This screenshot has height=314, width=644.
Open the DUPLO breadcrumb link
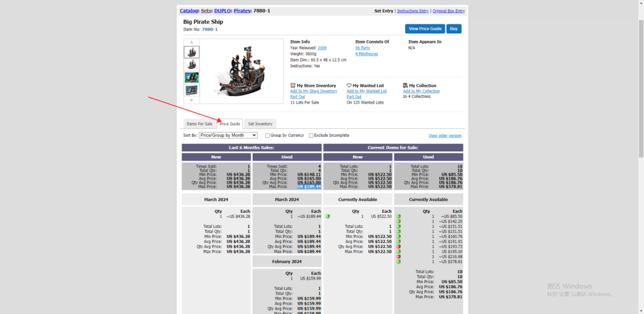pos(222,11)
